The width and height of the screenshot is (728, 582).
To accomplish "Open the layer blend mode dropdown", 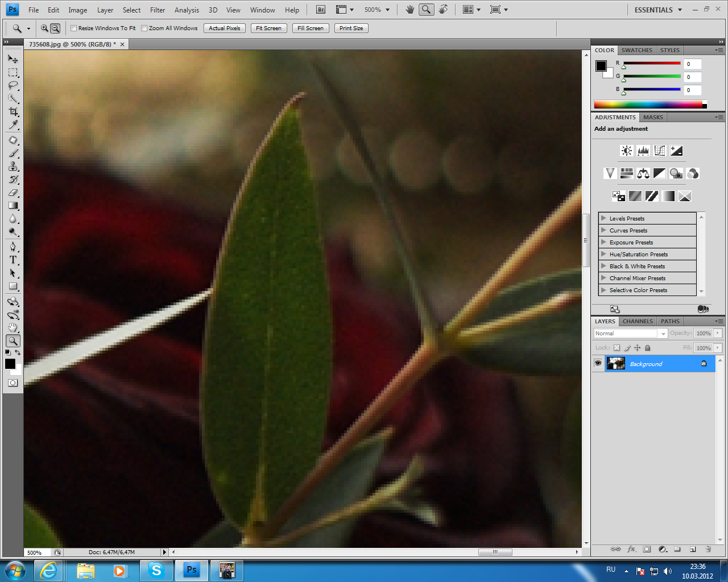I will tap(630, 334).
